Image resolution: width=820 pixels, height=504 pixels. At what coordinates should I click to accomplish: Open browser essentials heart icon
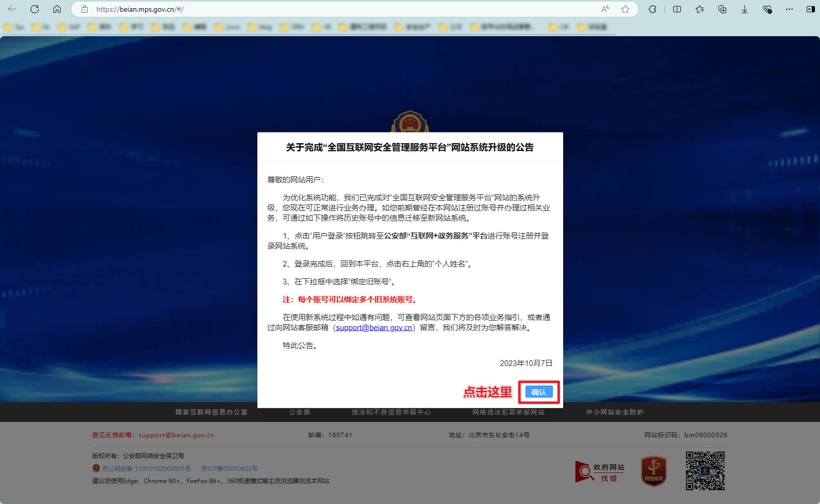pos(767,9)
